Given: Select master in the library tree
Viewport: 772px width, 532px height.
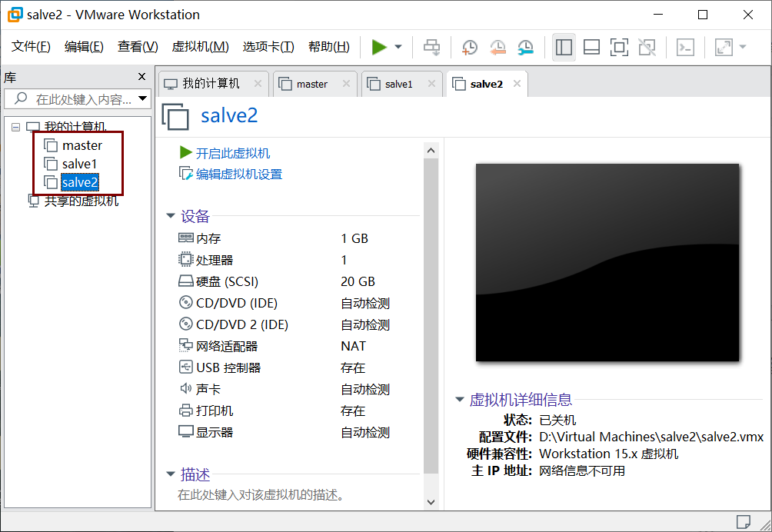Looking at the screenshot, I should tap(82, 145).
